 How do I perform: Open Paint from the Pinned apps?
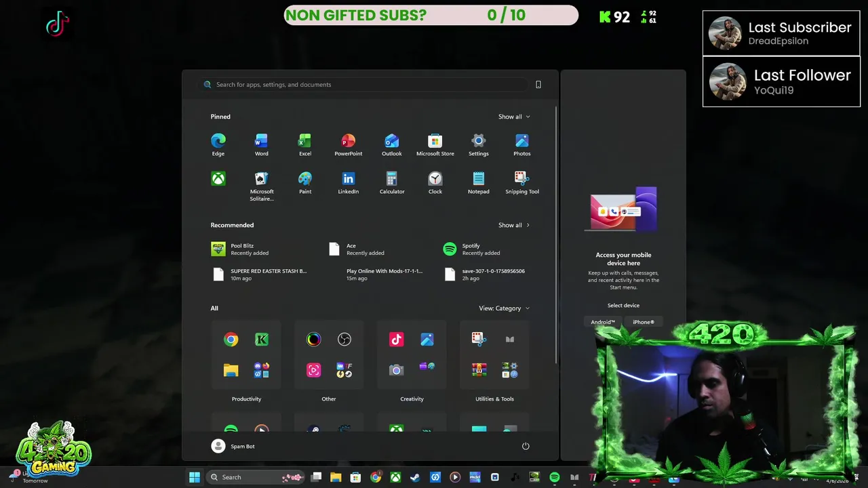tap(305, 182)
